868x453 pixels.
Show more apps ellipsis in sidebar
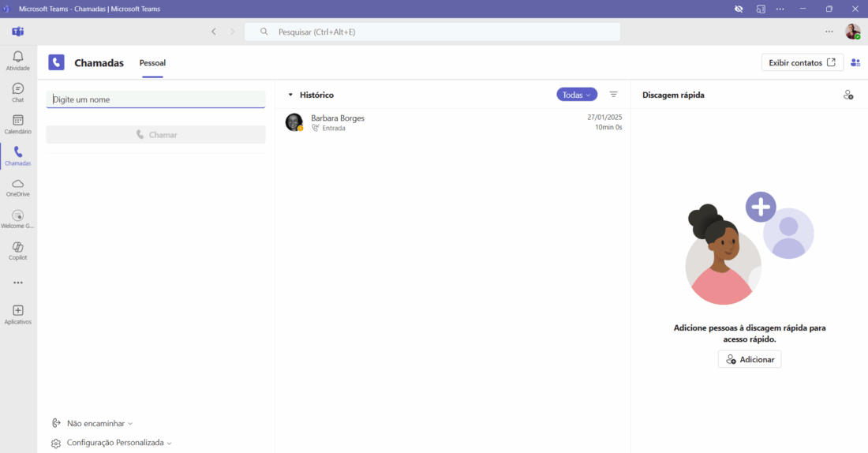click(x=18, y=283)
